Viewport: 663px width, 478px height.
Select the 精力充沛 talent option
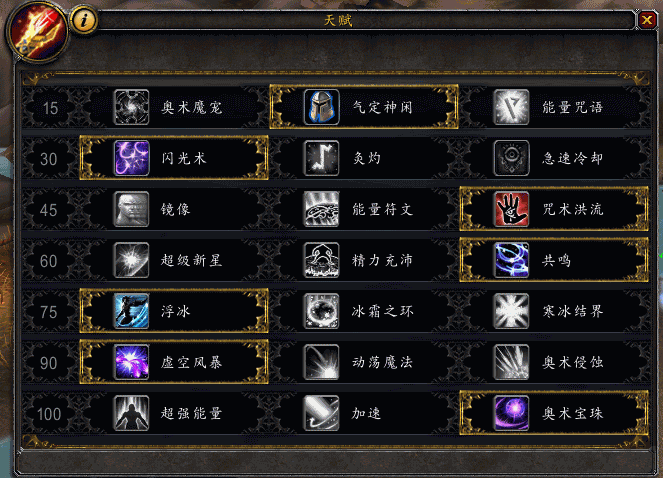click(364, 260)
